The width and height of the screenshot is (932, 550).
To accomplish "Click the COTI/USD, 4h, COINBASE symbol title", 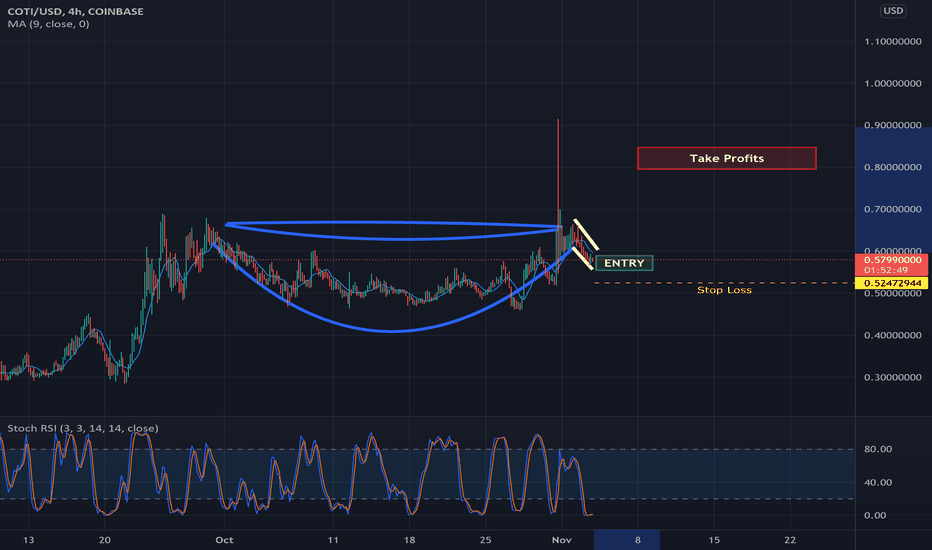I will 75,11.
